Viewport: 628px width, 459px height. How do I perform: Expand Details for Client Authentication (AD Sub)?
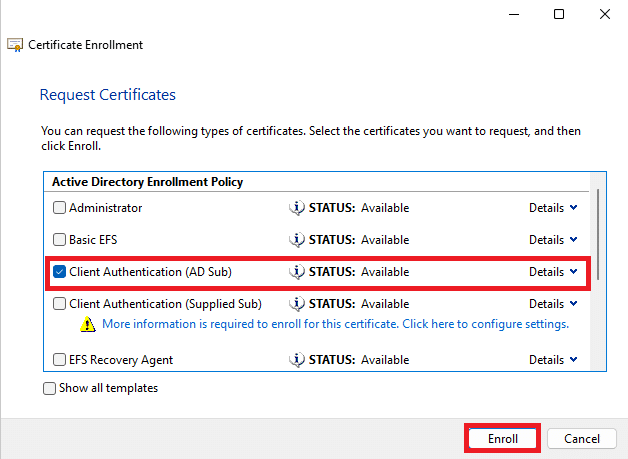pyautogui.click(x=553, y=272)
